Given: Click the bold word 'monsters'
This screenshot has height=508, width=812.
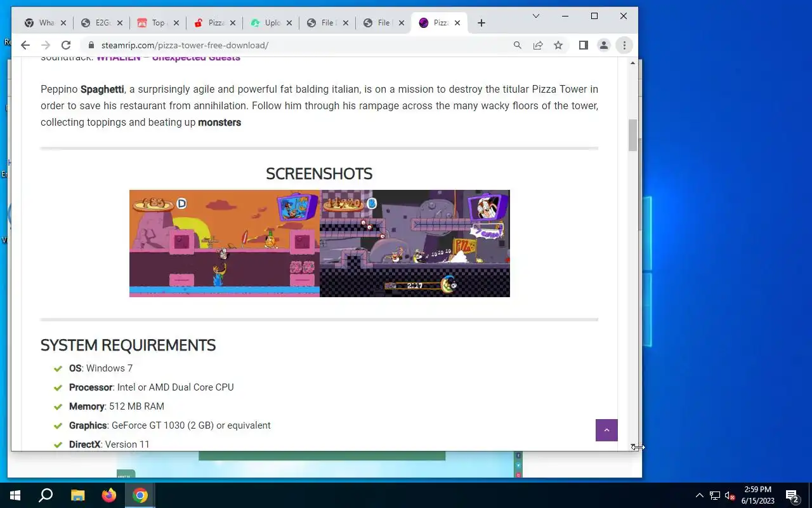Looking at the screenshot, I should 219,123.
